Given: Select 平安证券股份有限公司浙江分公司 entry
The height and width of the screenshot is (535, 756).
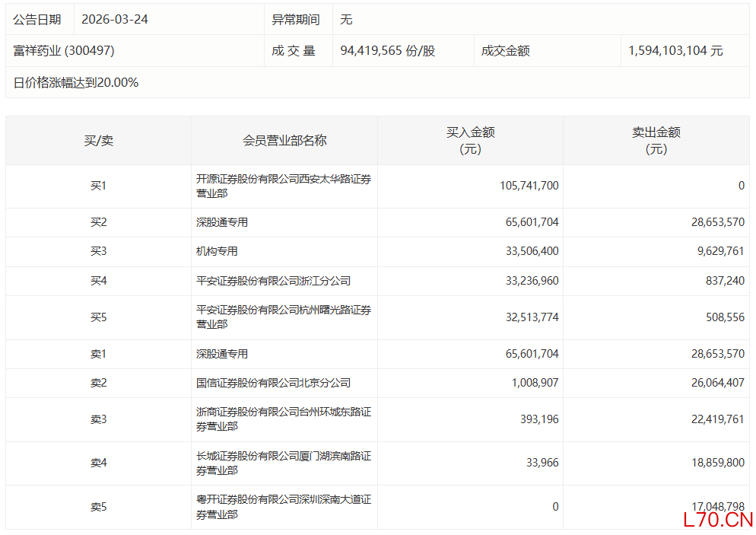Looking at the screenshot, I should pos(273,281).
